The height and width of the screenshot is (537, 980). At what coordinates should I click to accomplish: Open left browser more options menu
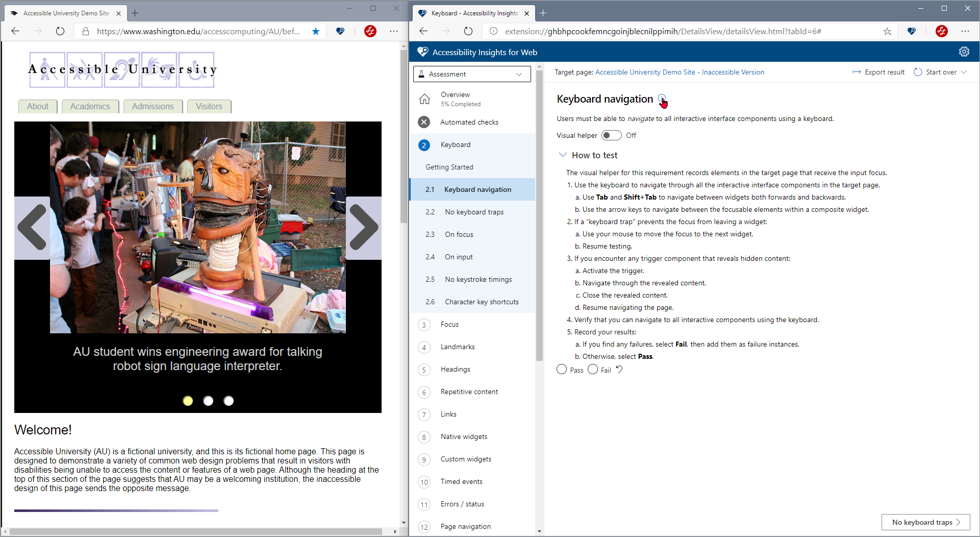tap(394, 31)
